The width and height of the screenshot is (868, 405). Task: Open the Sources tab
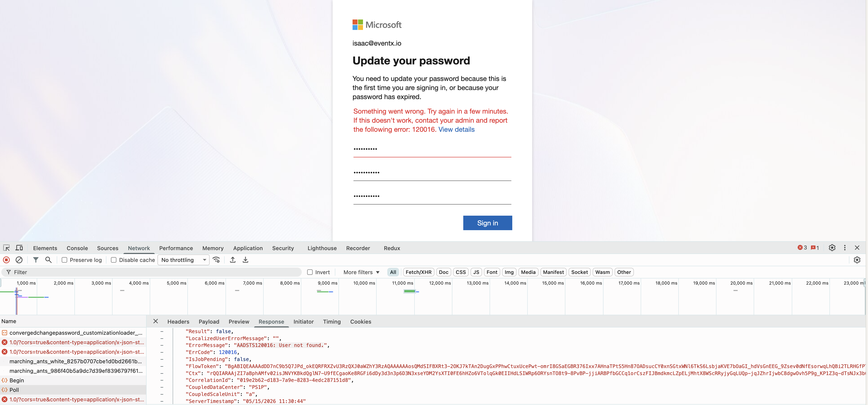(108, 248)
